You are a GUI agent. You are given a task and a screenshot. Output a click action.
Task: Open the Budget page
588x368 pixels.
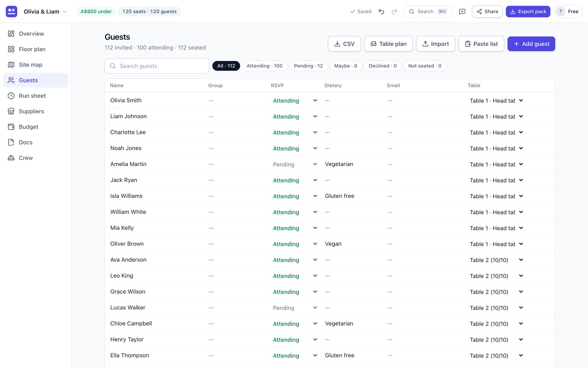36,127
